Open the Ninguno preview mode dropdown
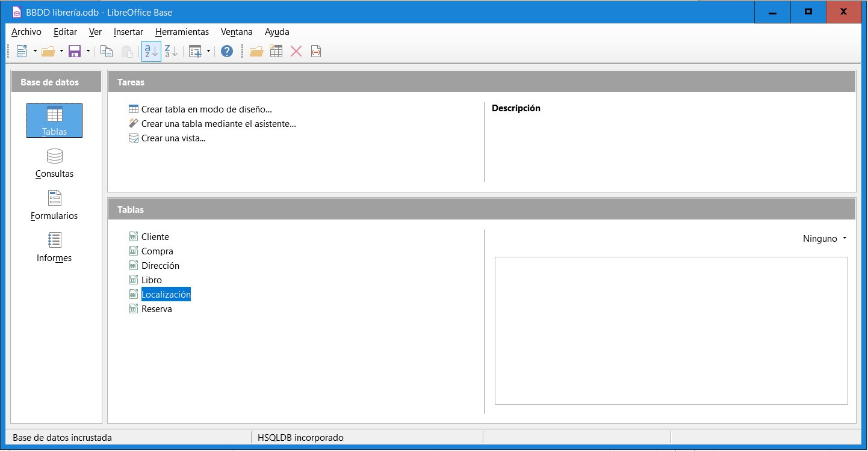This screenshot has width=868, height=451. click(825, 239)
